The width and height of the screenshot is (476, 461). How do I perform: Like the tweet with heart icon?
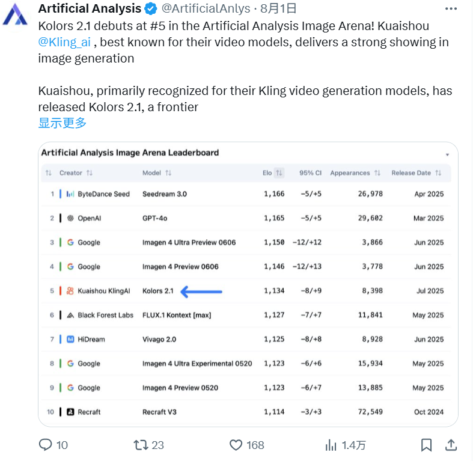[x=236, y=445]
